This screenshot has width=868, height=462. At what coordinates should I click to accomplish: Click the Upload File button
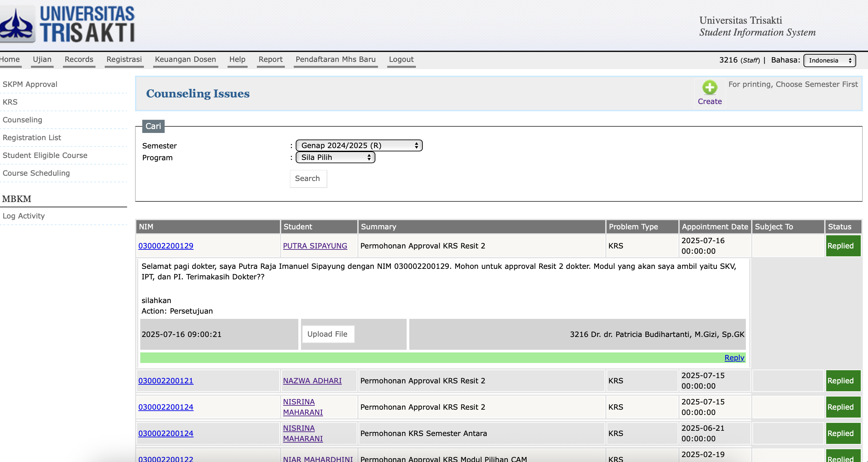tap(328, 334)
